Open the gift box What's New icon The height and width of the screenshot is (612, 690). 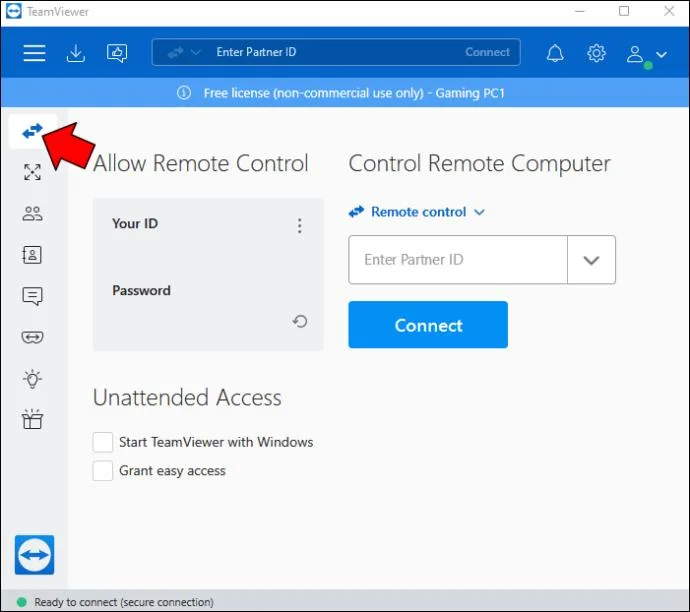(x=33, y=419)
